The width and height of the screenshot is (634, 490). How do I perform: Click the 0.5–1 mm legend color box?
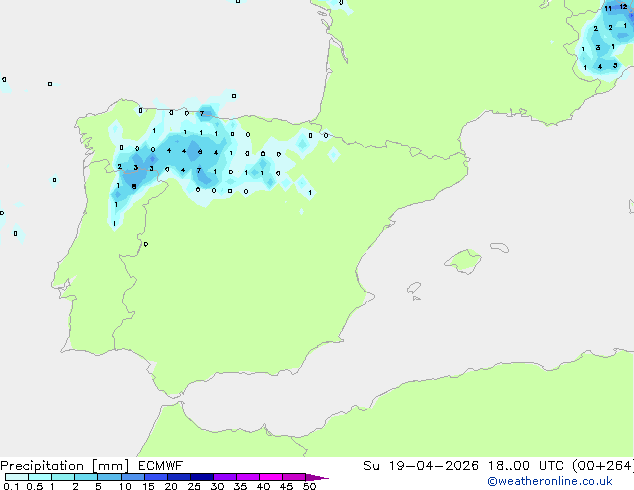tap(40, 477)
